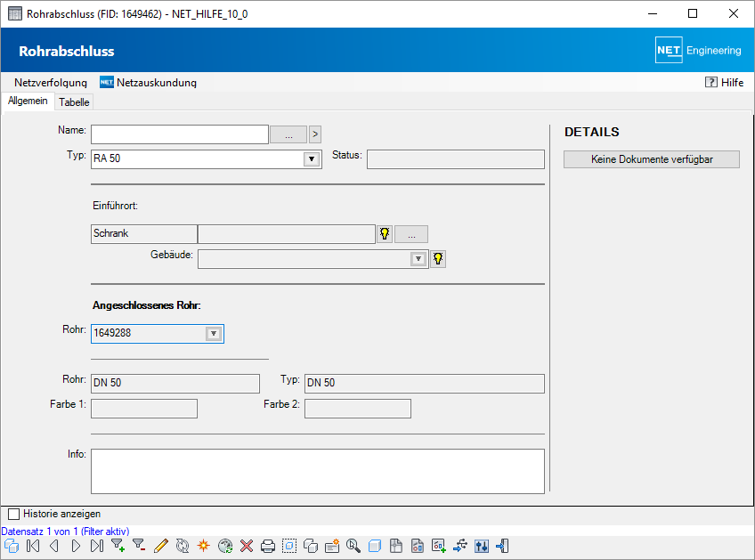
Task: Switch to the Tabelle tab
Action: tap(74, 102)
